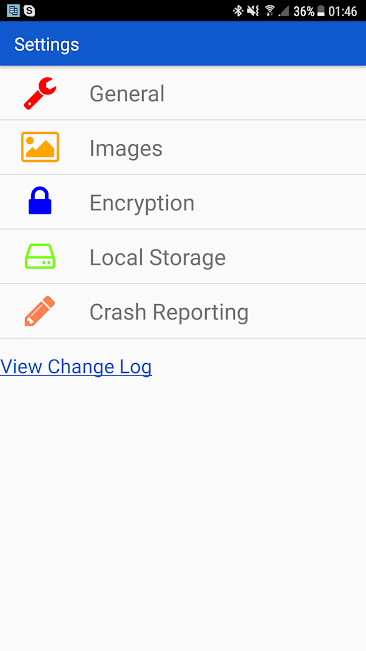Tap the Skype notification icon
The height and width of the screenshot is (651, 366).
point(29,10)
